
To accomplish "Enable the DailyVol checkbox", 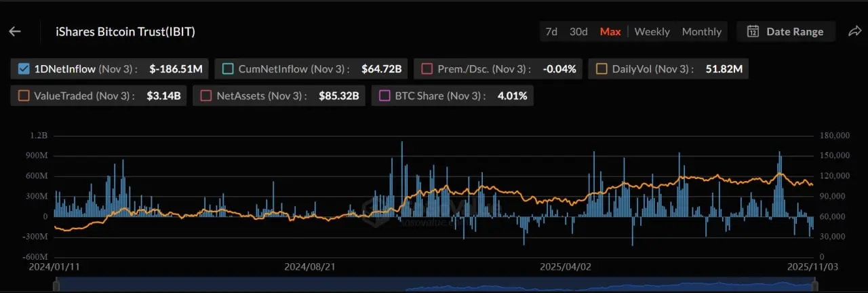I will click(x=601, y=69).
